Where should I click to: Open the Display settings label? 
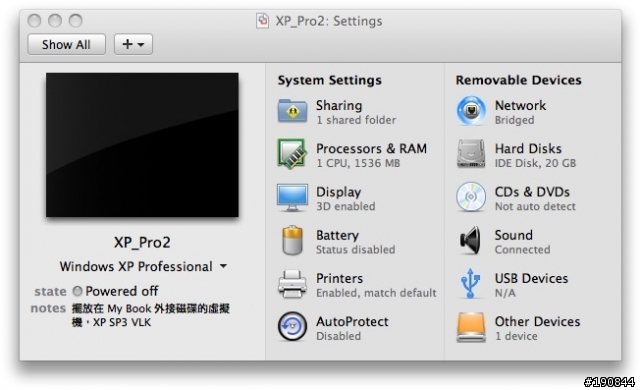click(338, 192)
